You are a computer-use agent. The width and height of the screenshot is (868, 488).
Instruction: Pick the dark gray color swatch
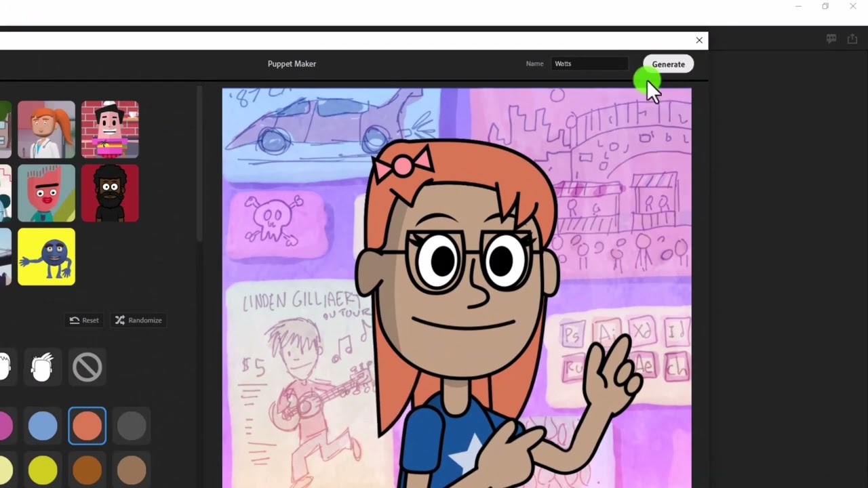tap(132, 426)
